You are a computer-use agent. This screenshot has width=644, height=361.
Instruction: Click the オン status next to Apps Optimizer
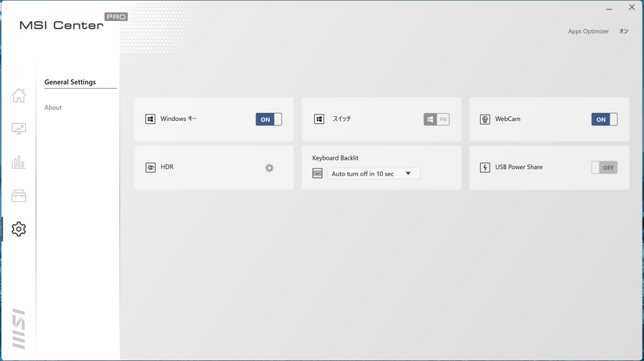coord(624,31)
